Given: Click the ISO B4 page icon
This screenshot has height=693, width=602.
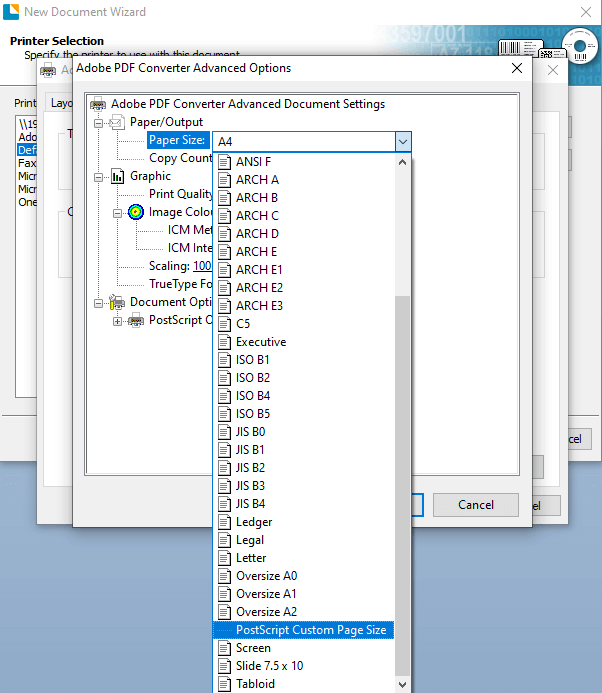Looking at the screenshot, I should tap(225, 396).
